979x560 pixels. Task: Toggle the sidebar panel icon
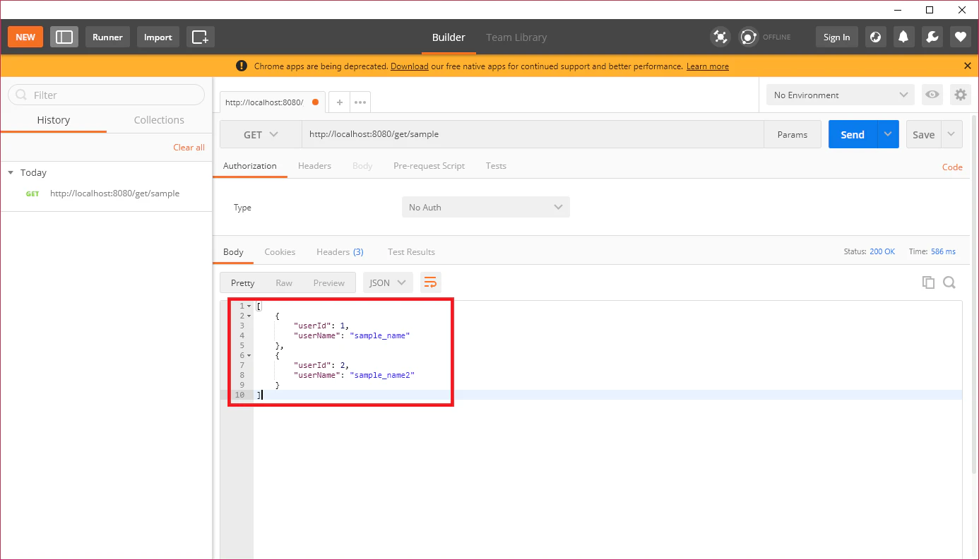(x=64, y=37)
